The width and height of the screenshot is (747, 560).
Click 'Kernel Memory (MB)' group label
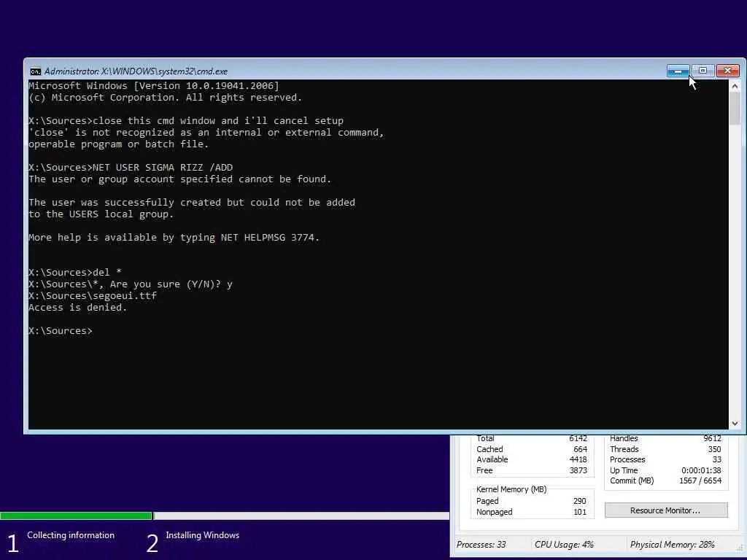pyautogui.click(x=511, y=489)
